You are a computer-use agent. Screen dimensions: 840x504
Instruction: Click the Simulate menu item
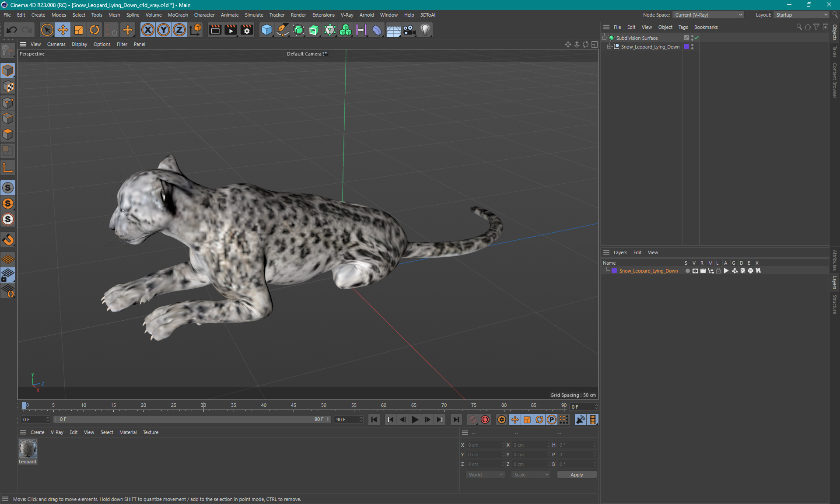(x=252, y=14)
